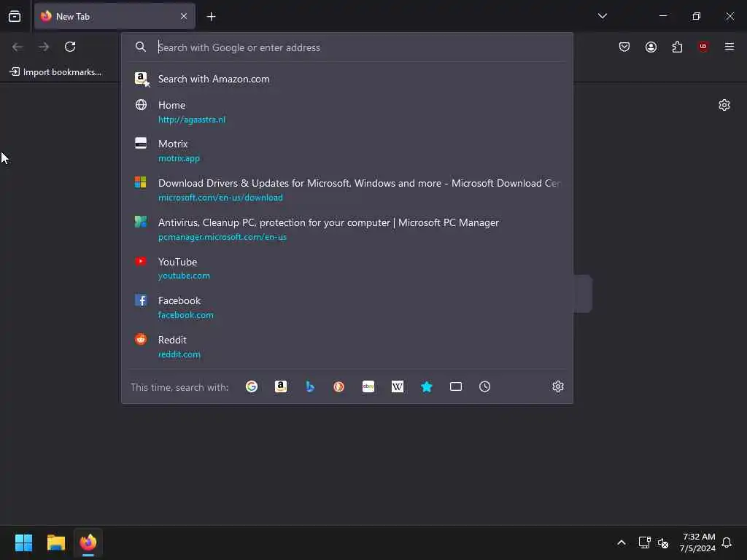Choose Search with Amazon.com suggestion

coord(347,79)
